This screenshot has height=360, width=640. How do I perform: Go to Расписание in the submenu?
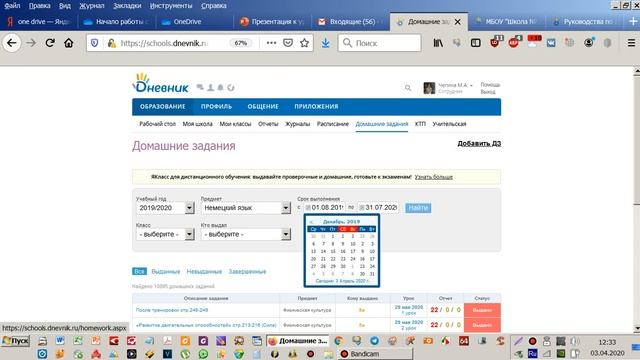click(x=333, y=124)
